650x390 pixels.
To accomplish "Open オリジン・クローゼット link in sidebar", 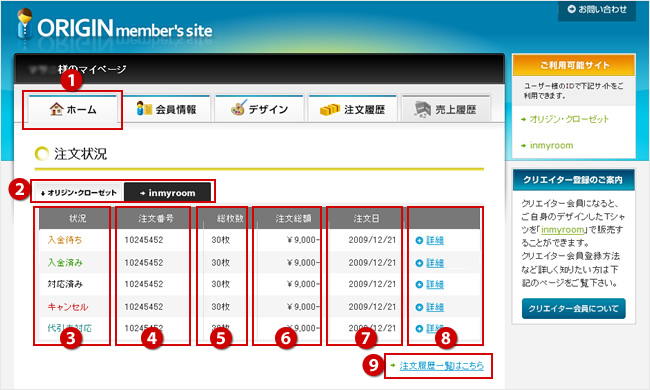I will [569, 119].
